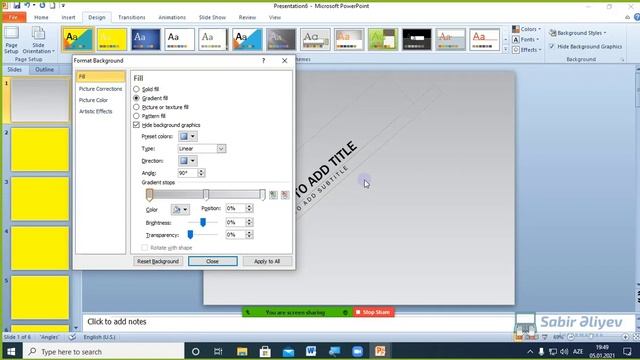Screen dimensions: 640x360
Task: Select slide 5 thumbnail
Action: [x=40, y=298]
